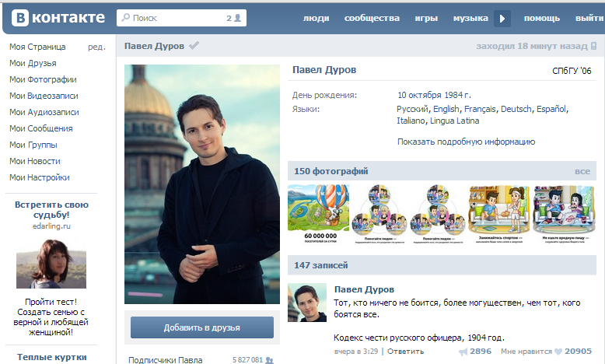Click Мне нравится like label
The width and height of the screenshot is (605, 364).
point(526,352)
